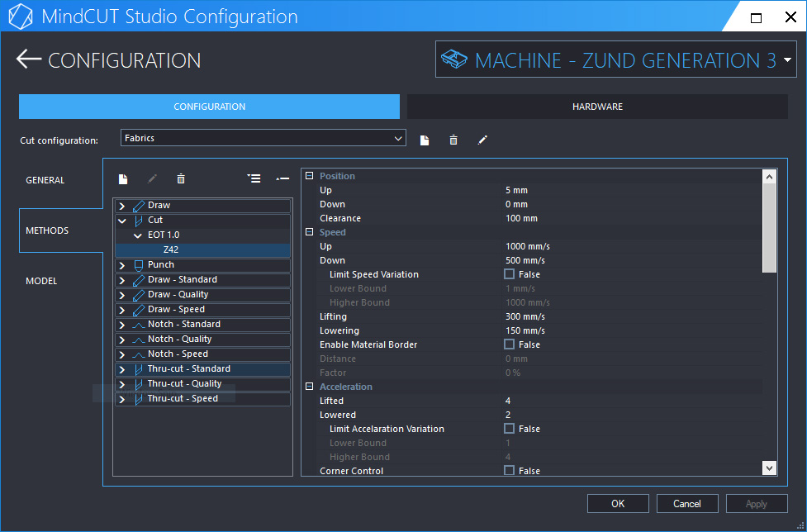The height and width of the screenshot is (532, 807).
Task: Add a new method in methods toolbar
Action: click(x=123, y=179)
